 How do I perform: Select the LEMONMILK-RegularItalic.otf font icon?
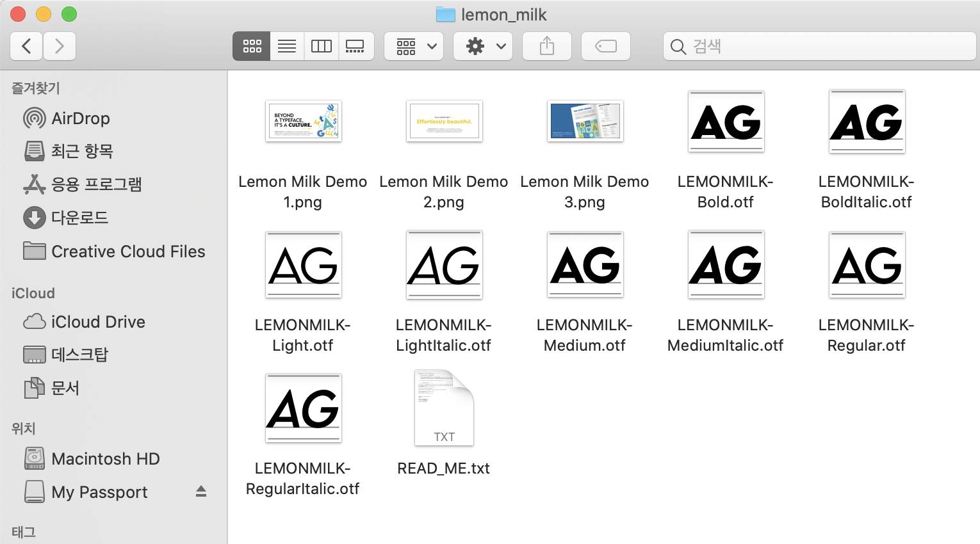coord(304,408)
